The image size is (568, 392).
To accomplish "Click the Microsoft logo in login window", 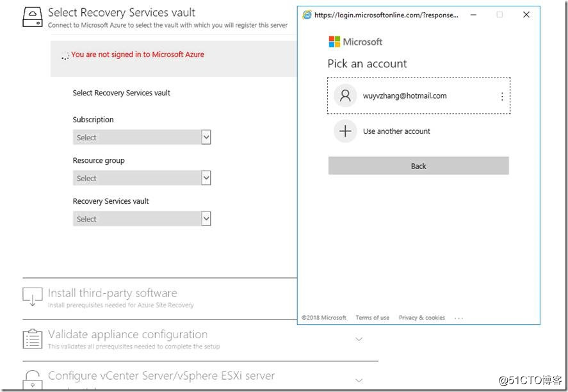I will point(334,42).
